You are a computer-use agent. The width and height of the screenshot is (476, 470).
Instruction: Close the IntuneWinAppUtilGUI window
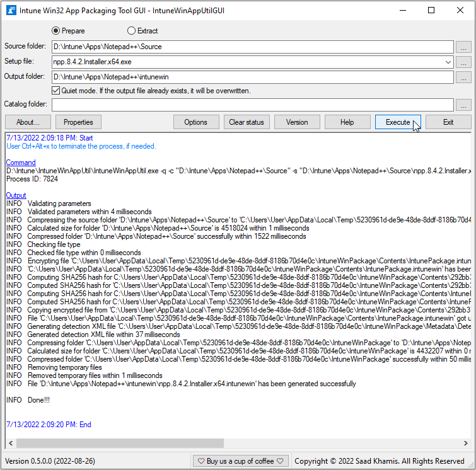[460, 10]
